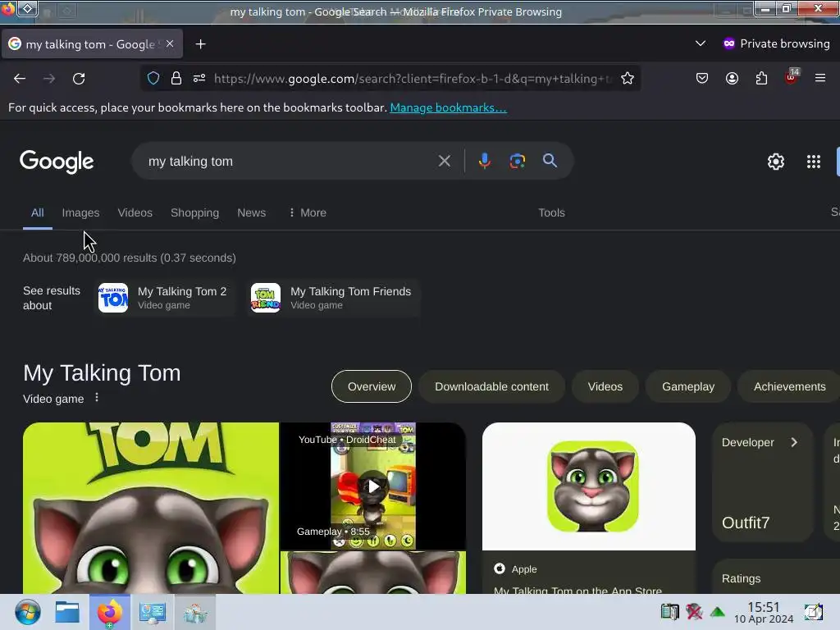The width and height of the screenshot is (840, 630).
Task: Open the Firefox account icon
Action: point(732,79)
